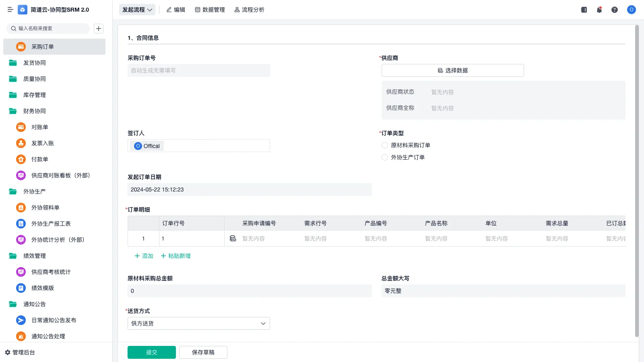The height and width of the screenshot is (362, 644).
Task: Click the 采购订单 orange form icon
Action: (x=21, y=47)
